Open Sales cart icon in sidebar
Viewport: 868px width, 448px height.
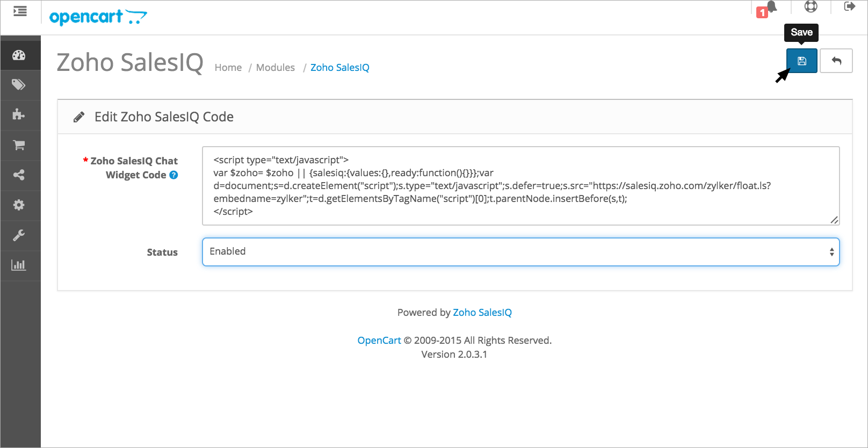point(19,145)
